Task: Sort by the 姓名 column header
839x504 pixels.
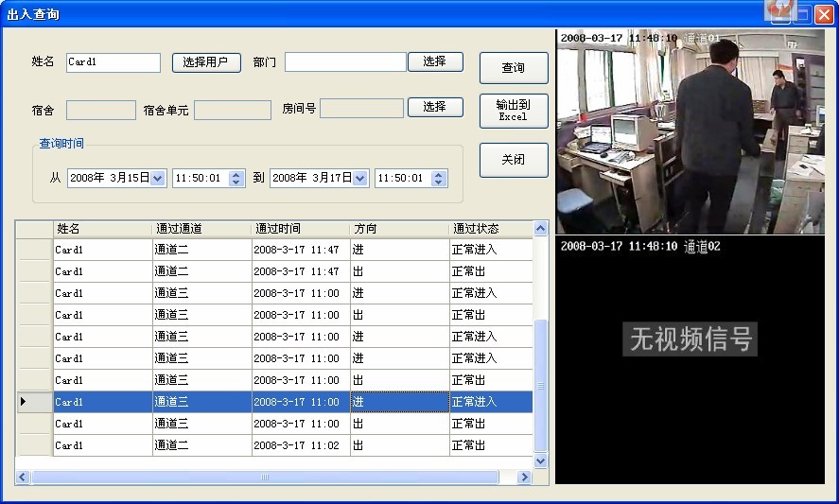Action: tap(103, 229)
